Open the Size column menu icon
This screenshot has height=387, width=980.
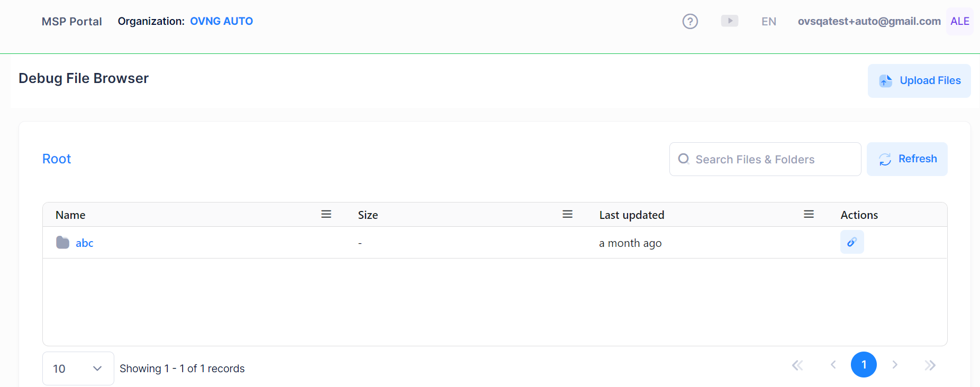[567, 214]
